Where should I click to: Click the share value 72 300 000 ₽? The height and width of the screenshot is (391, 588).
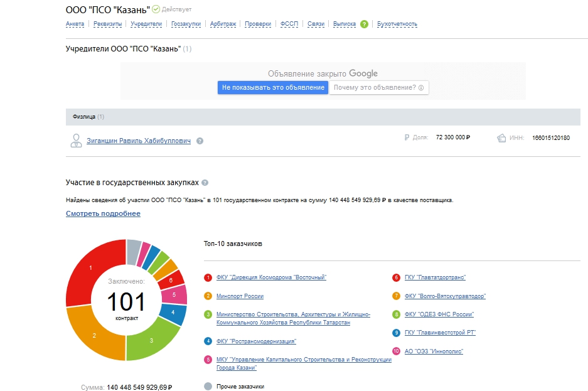(x=453, y=137)
